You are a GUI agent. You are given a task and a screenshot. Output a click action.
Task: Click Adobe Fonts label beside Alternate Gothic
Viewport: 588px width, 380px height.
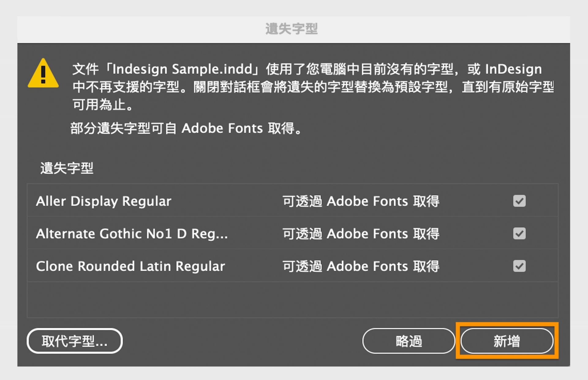point(361,234)
